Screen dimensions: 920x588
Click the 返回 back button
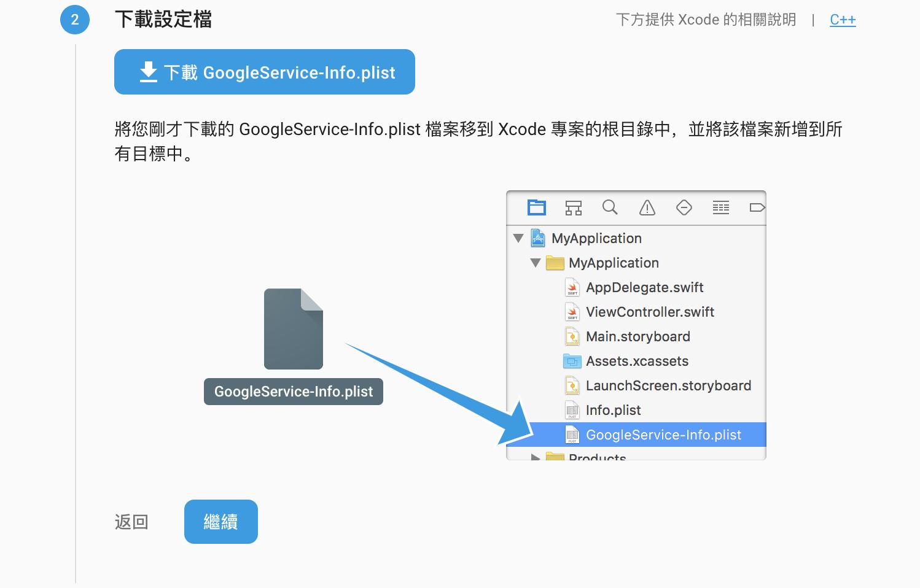[131, 522]
